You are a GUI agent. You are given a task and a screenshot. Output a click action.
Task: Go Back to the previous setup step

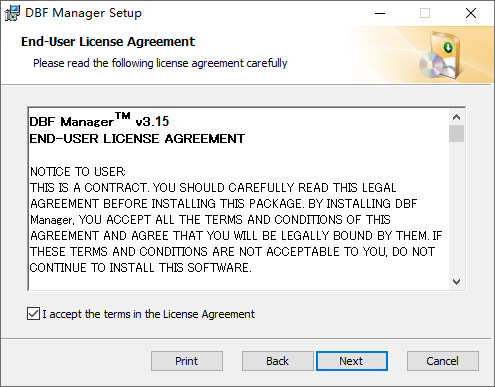point(277,361)
